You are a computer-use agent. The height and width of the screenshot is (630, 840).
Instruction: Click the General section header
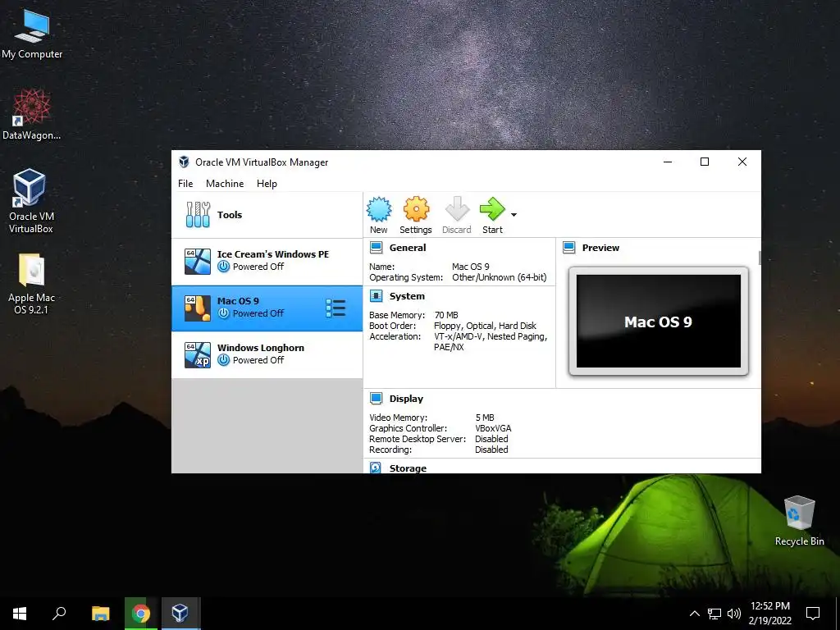[408, 248]
